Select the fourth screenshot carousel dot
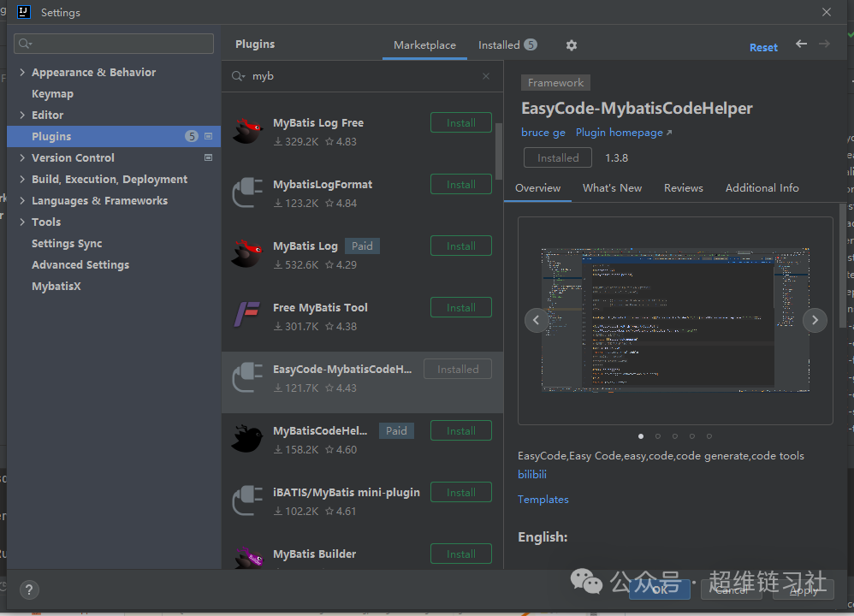 click(691, 436)
